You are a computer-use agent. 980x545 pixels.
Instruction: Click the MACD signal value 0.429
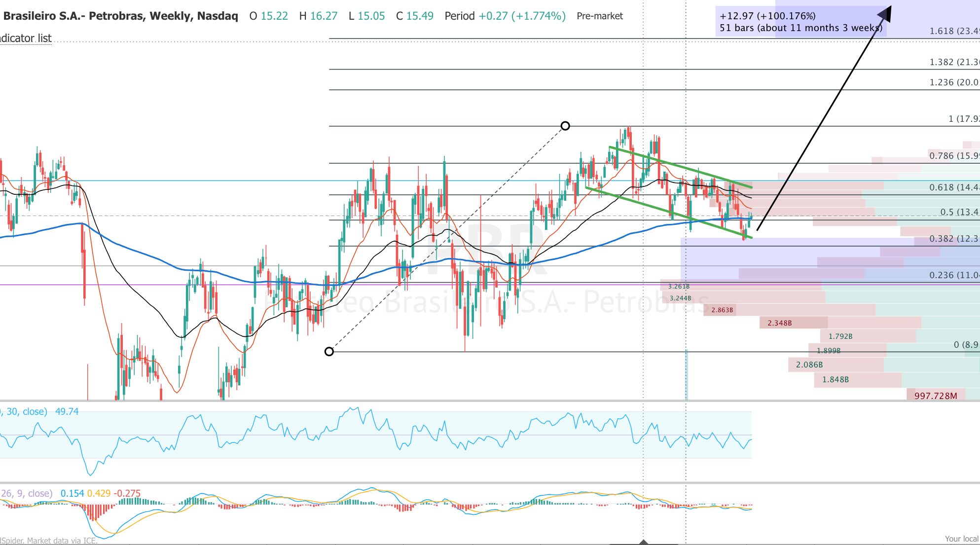point(99,493)
